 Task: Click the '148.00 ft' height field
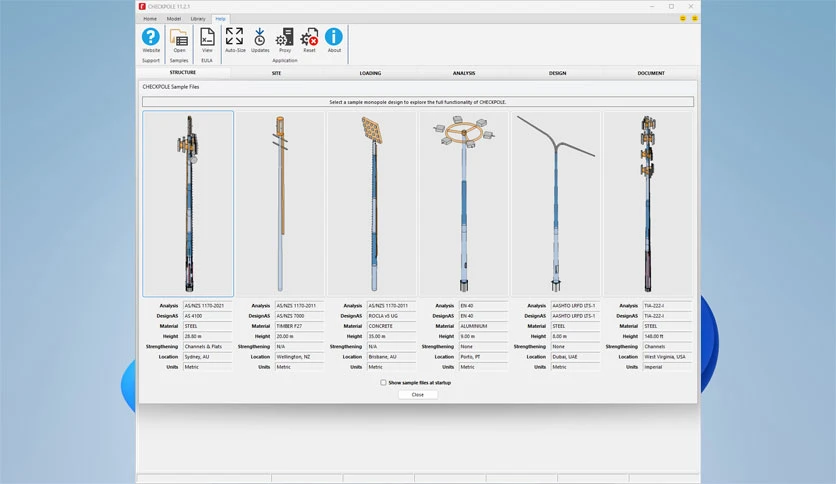(x=667, y=336)
